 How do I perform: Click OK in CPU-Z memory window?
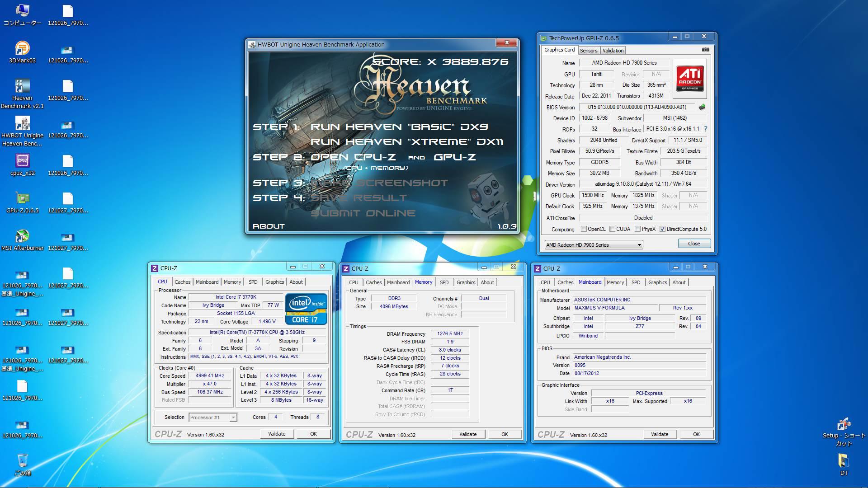[x=505, y=434]
